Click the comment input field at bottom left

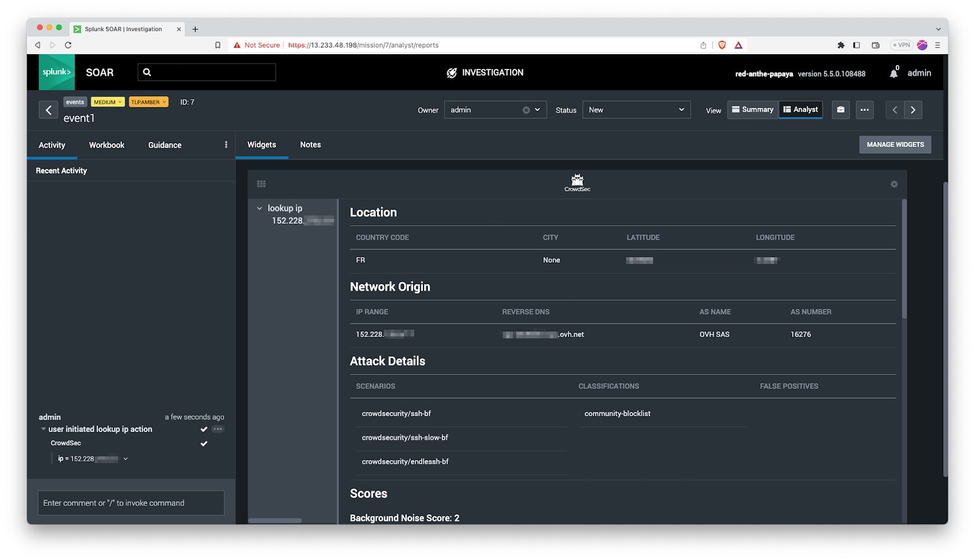130,503
